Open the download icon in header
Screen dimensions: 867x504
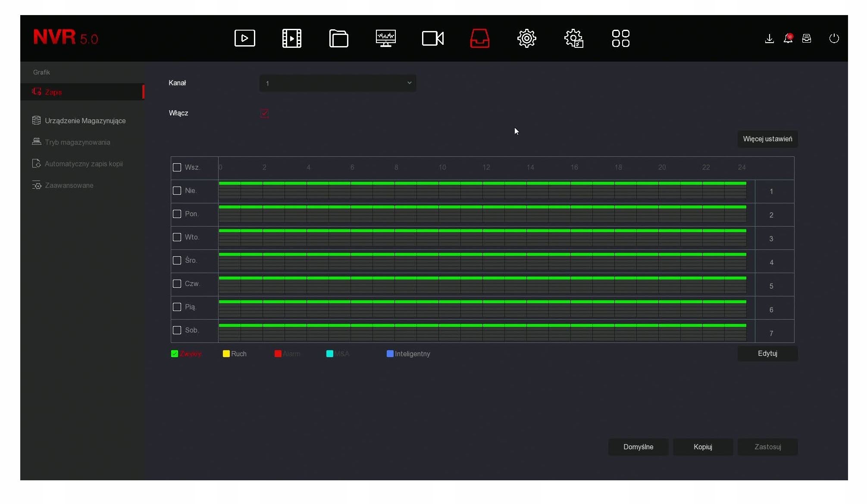click(769, 39)
